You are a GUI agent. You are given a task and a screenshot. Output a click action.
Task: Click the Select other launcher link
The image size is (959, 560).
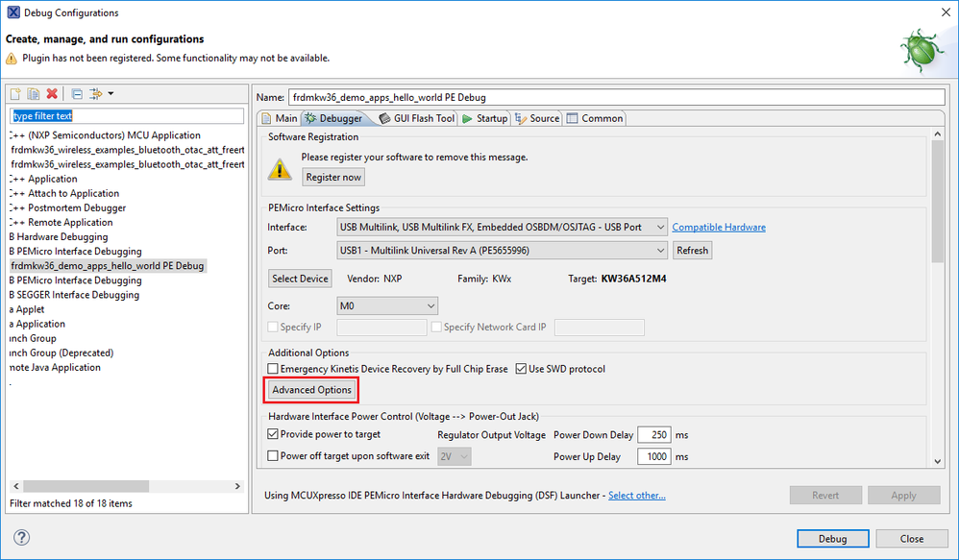637,496
